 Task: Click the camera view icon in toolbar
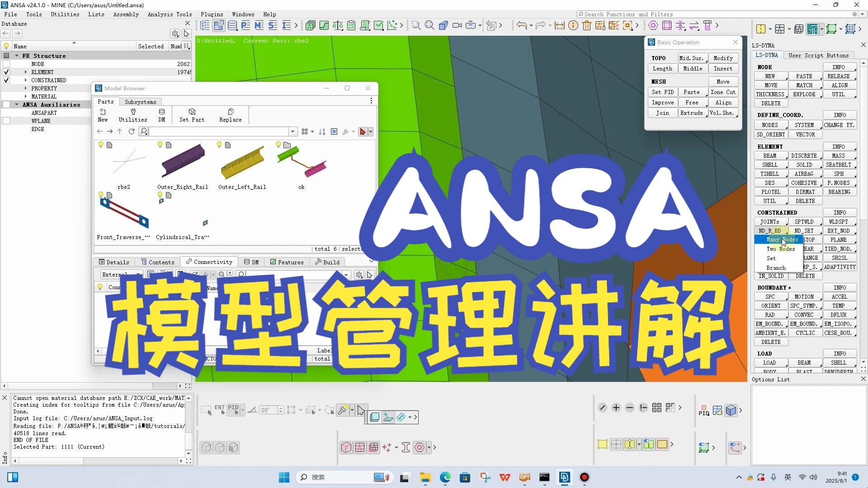[x=457, y=26]
